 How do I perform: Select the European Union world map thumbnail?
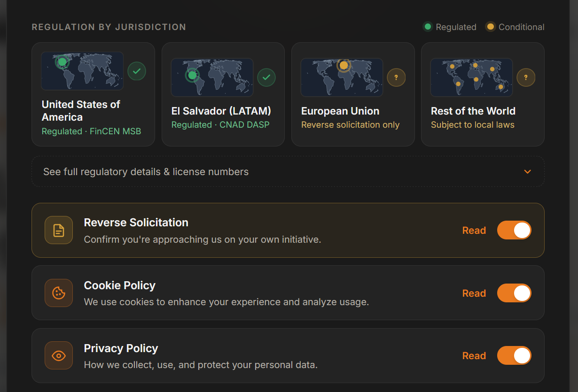click(x=342, y=77)
